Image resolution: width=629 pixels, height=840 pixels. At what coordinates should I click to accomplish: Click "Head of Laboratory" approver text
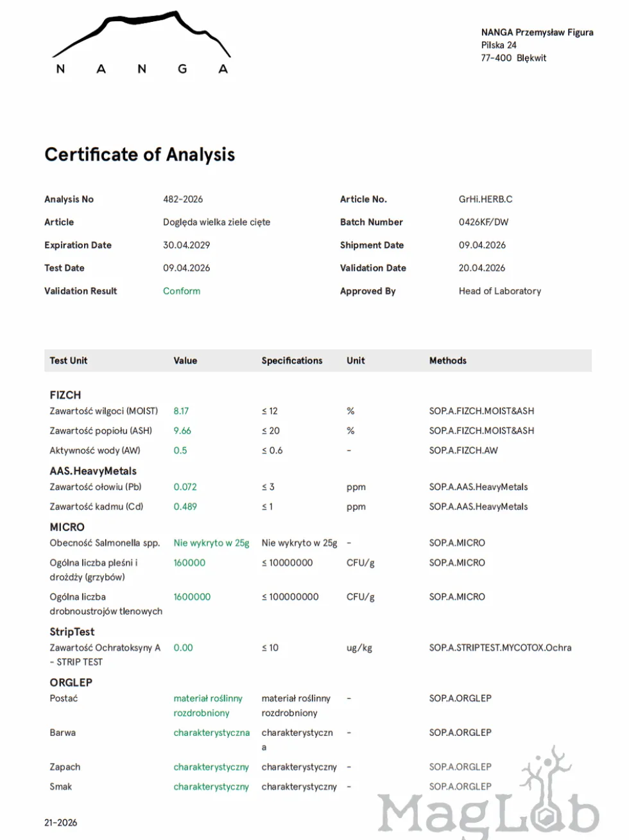coord(500,291)
